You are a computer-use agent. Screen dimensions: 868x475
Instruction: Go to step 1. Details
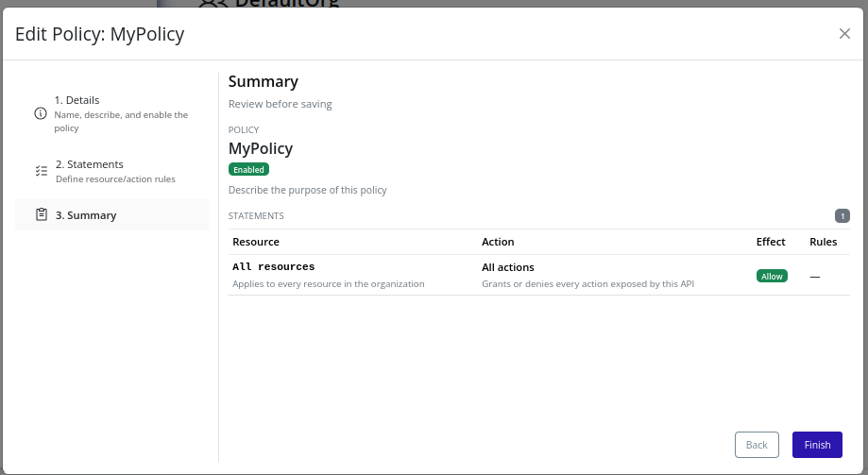[111, 113]
